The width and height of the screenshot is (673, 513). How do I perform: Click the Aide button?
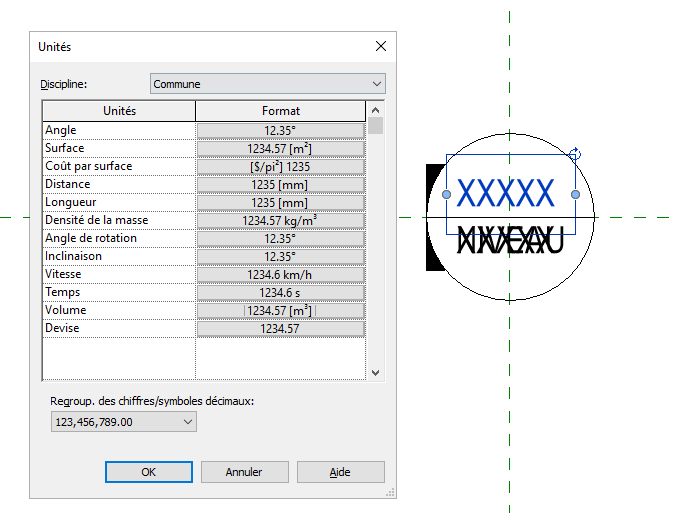pos(340,472)
